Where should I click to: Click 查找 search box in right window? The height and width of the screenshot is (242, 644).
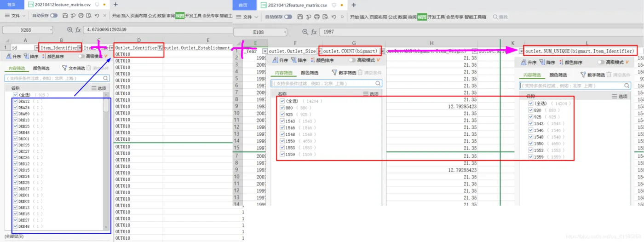500,17
